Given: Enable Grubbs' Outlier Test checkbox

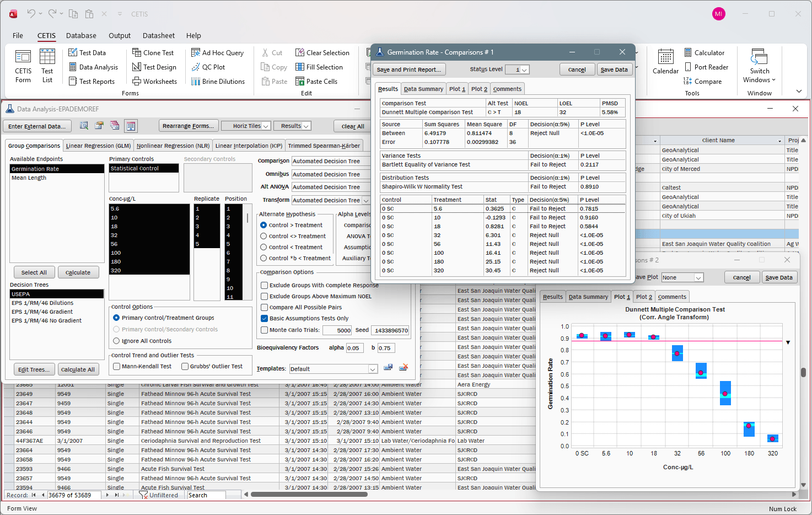Looking at the screenshot, I should (x=185, y=366).
